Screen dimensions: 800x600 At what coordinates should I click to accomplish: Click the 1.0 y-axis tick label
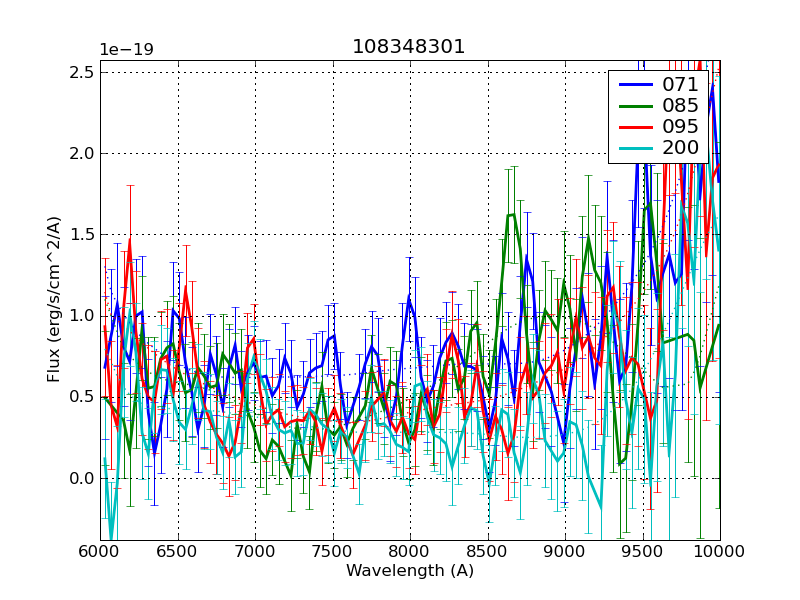[82, 316]
